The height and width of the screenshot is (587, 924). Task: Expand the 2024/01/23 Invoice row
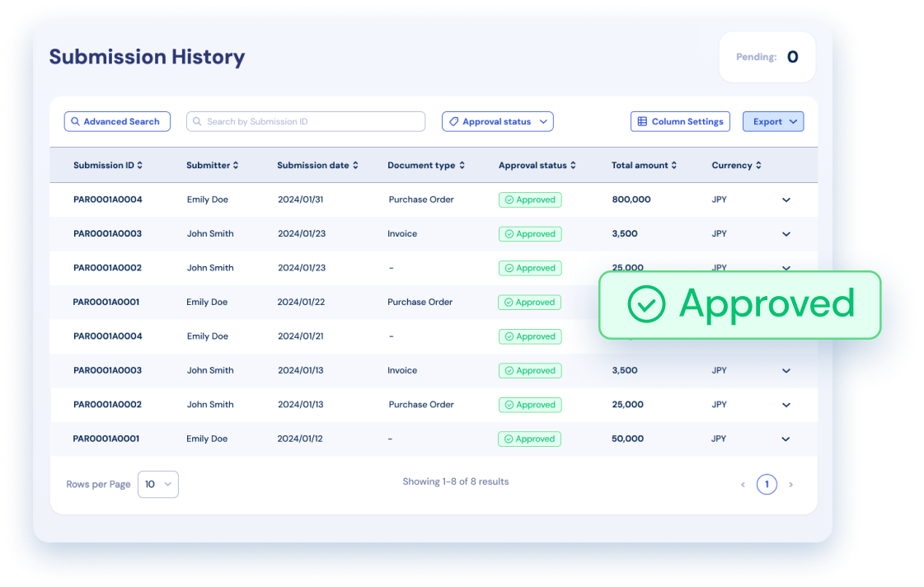786,234
